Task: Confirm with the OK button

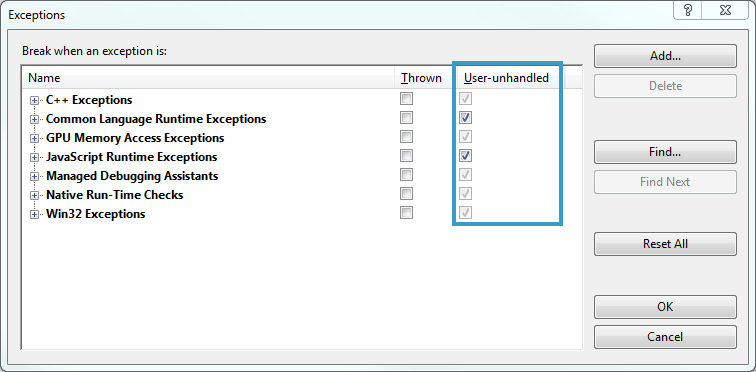Action: pyautogui.click(x=665, y=307)
